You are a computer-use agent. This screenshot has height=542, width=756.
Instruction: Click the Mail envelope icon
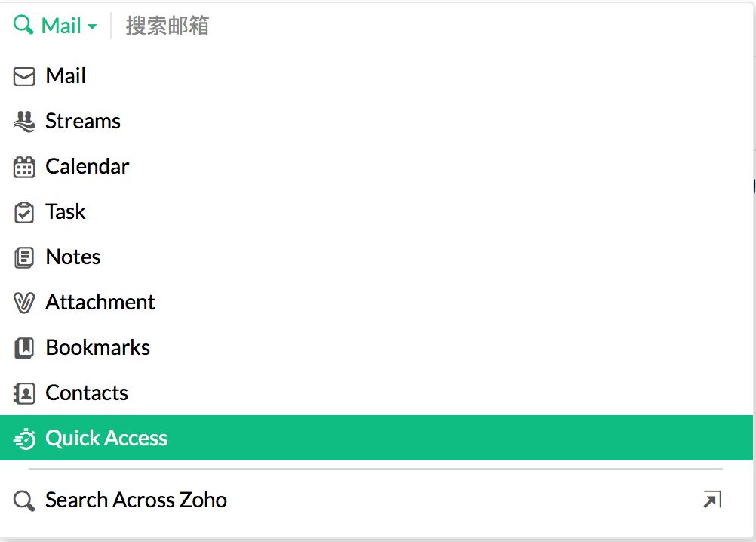click(24, 76)
